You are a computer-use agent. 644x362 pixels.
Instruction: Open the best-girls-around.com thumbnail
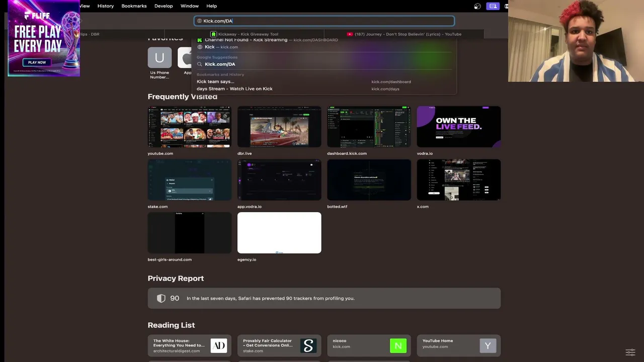(190, 233)
